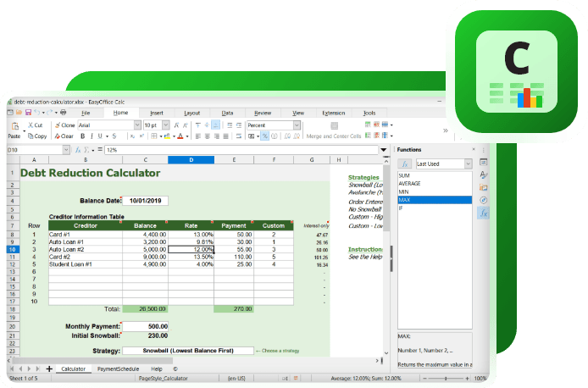Click the Clear formatting button

(x=63, y=136)
